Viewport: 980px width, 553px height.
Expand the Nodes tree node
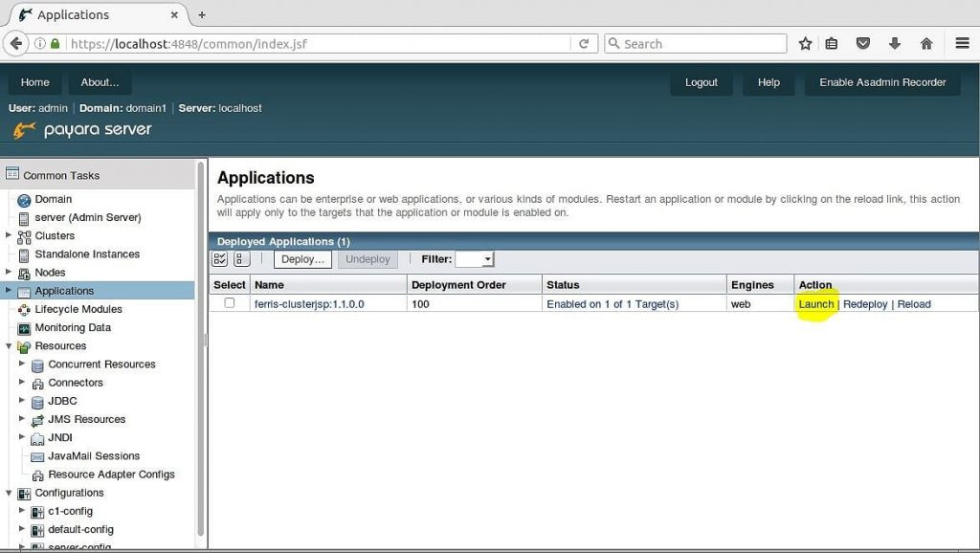[x=8, y=271]
